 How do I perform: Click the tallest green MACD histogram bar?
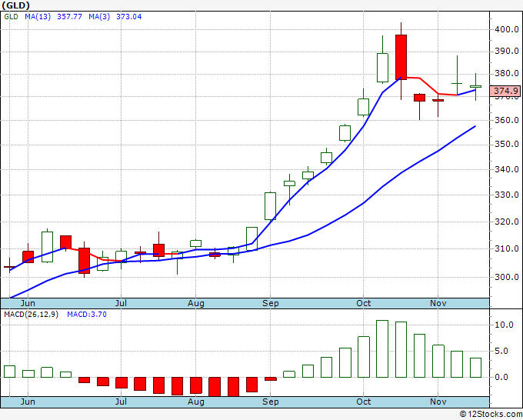coord(382,348)
